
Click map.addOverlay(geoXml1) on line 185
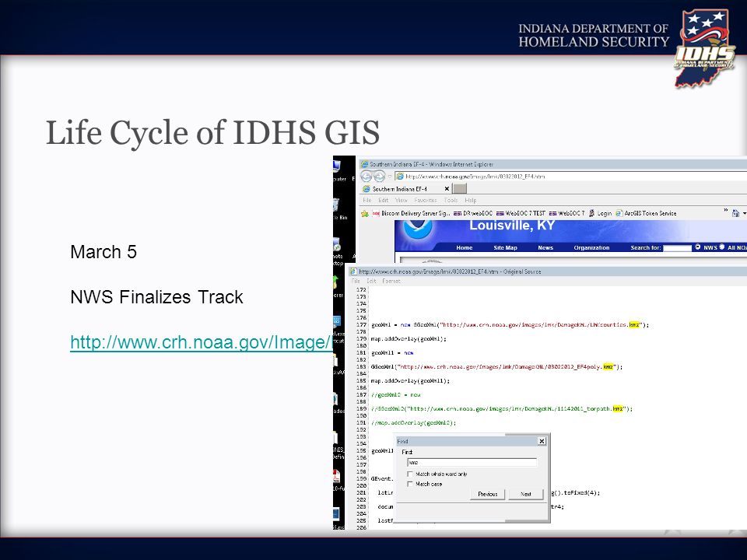coord(410,381)
